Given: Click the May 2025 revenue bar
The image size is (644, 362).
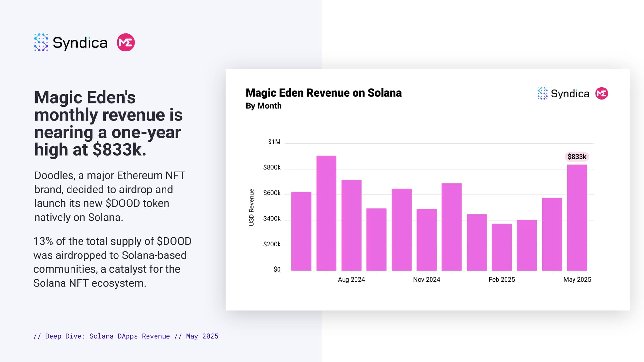Looking at the screenshot, I should pos(577,218).
